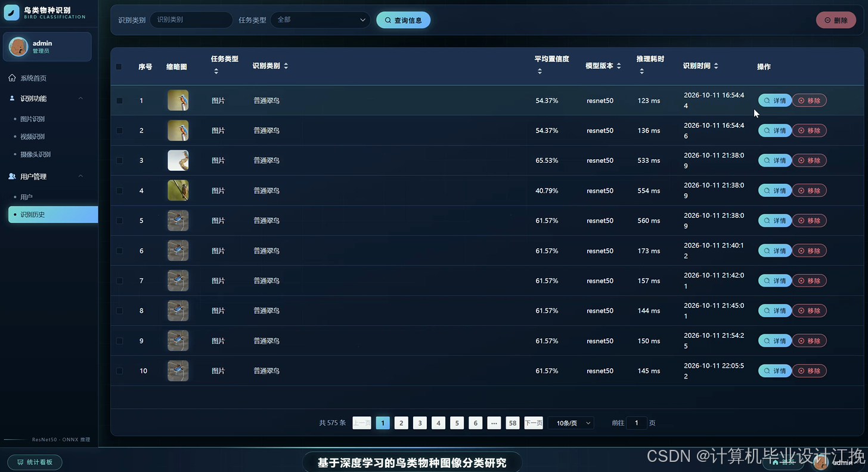The width and height of the screenshot is (868, 472).
Task: Click the 查询信息 search button
Action: pos(403,20)
